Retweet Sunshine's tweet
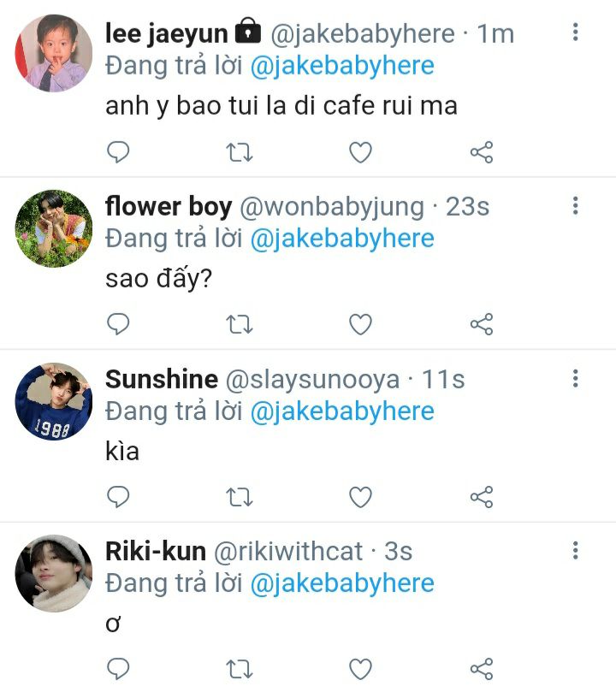 click(x=240, y=497)
